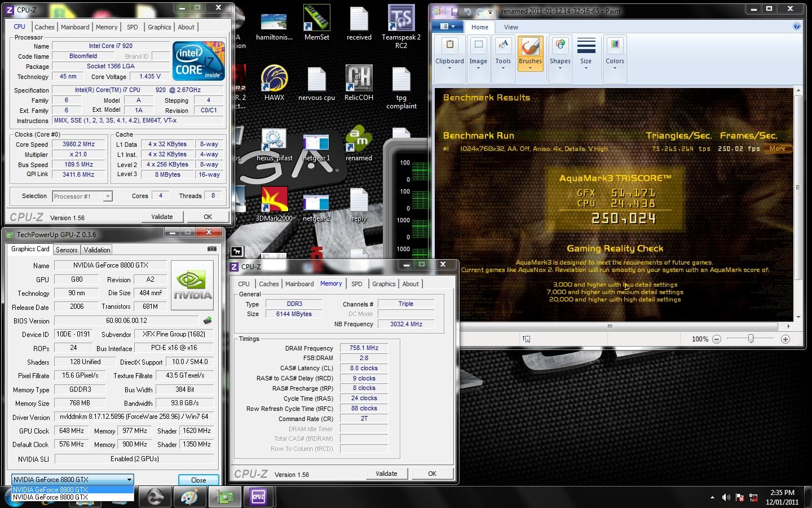The width and height of the screenshot is (812, 508).
Task: Expand the Customize Quick Access Toolbar arrow
Action: tap(490, 11)
